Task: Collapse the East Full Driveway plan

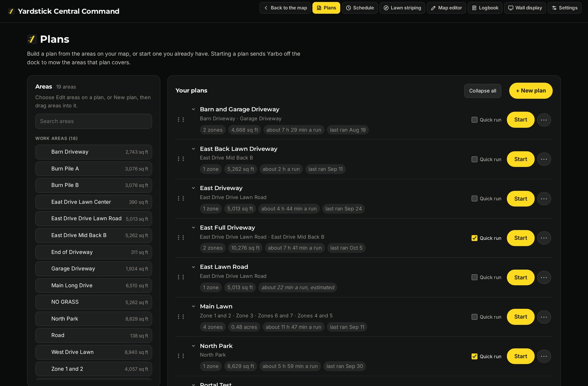Action: [193, 228]
